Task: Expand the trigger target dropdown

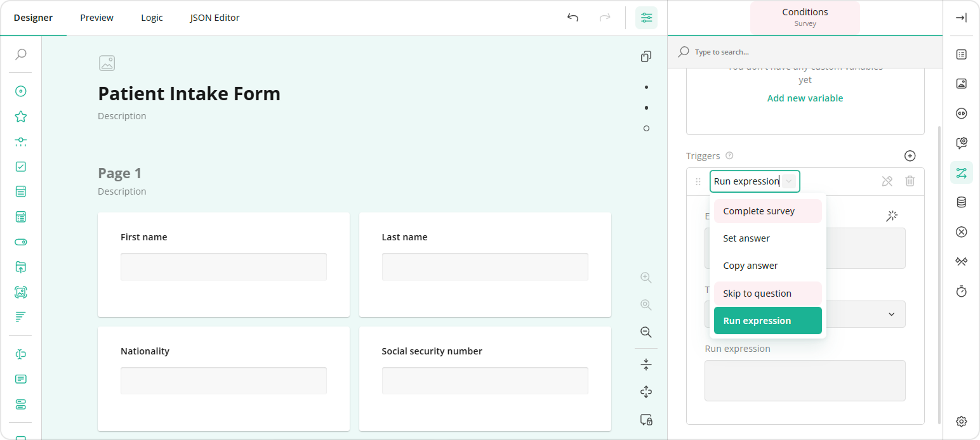Action: (x=891, y=314)
